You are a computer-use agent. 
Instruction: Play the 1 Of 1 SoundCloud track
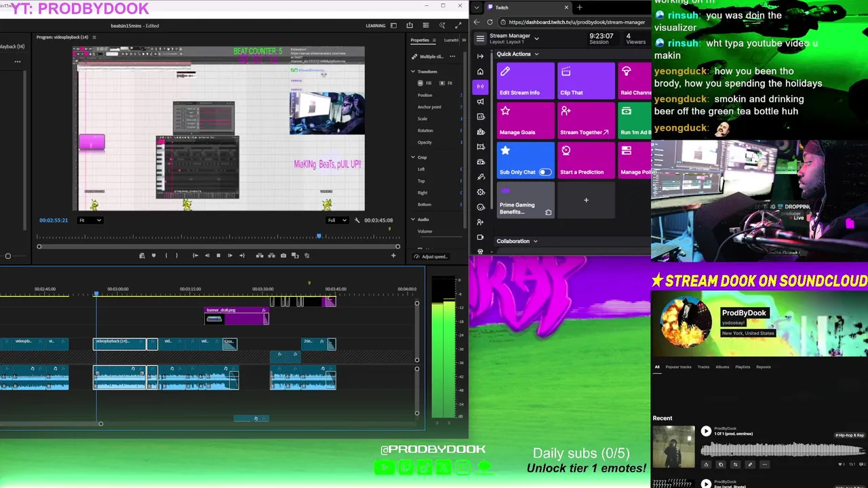click(706, 431)
